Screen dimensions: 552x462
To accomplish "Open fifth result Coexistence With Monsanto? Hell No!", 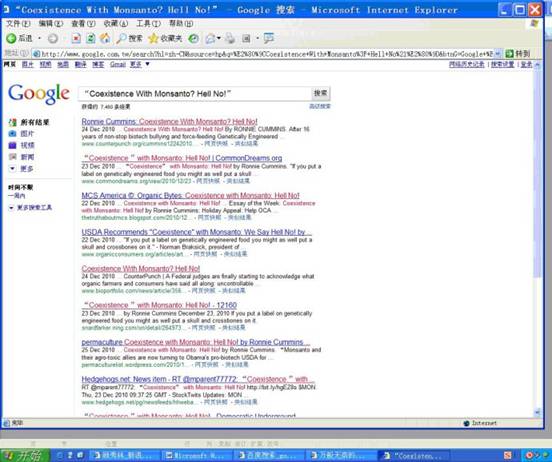I will pos(141,269).
